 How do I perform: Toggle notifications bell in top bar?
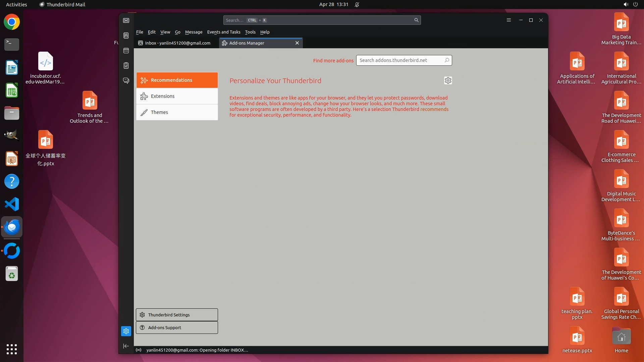click(357, 4)
